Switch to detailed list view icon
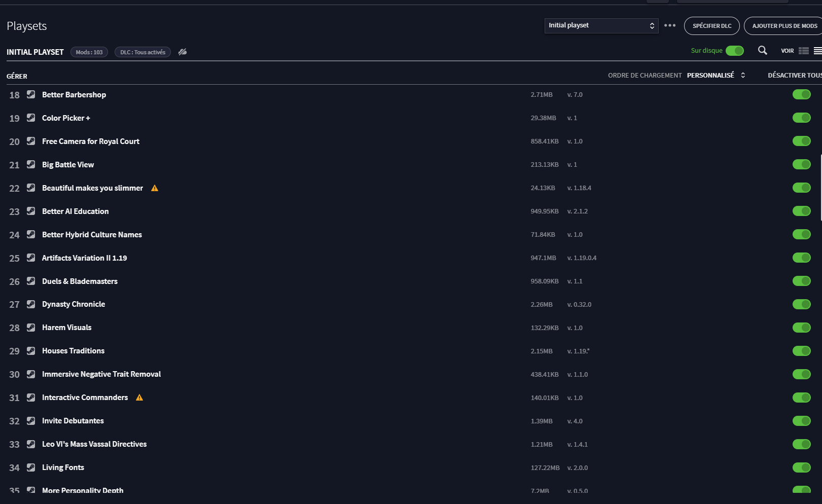The width and height of the screenshot is (822, 504). (x=803, y=51)
